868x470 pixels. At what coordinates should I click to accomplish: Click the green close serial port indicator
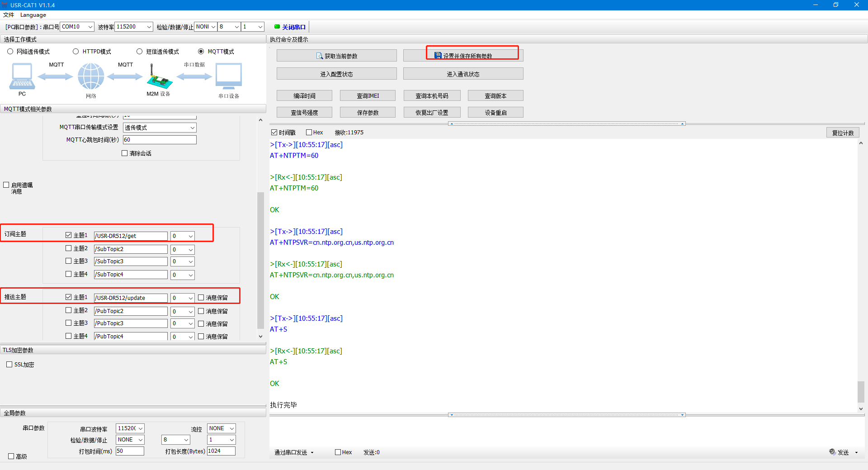(277, 27)
